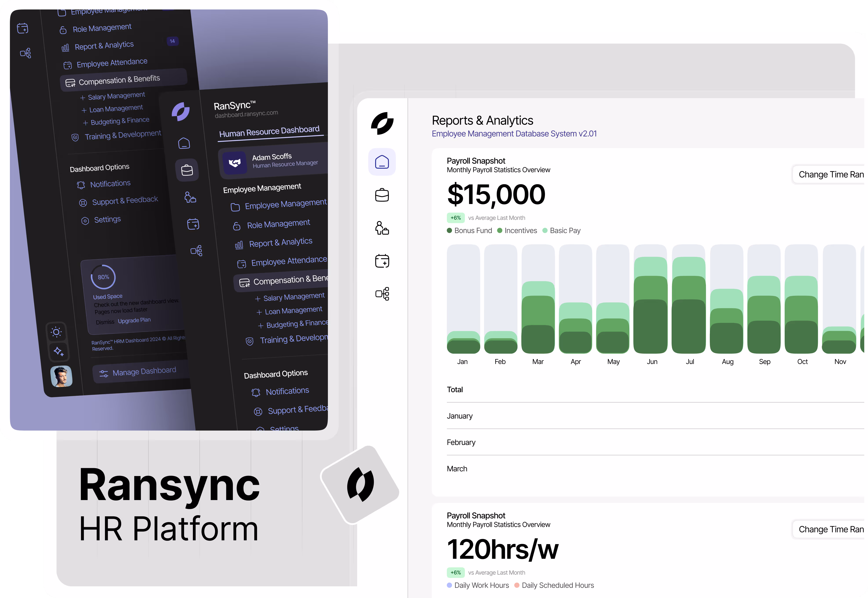Open Role Management in the rear dark sidebar

(95, 28)
